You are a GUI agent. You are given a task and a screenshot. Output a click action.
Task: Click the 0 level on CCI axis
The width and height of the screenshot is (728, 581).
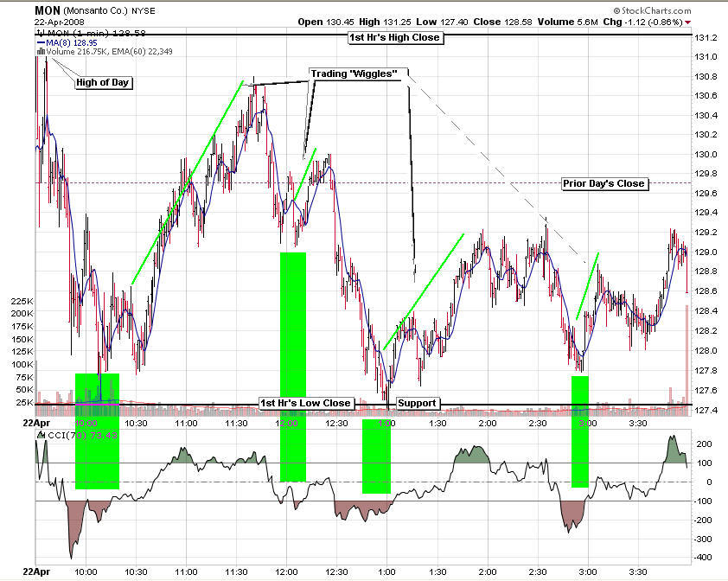pos(709,482)
